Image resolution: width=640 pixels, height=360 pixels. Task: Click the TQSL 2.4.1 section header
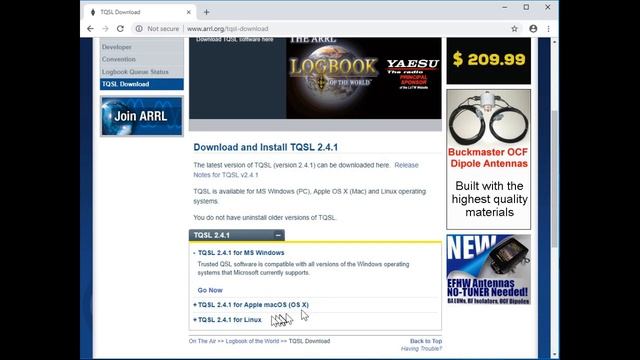pos(237,235)
